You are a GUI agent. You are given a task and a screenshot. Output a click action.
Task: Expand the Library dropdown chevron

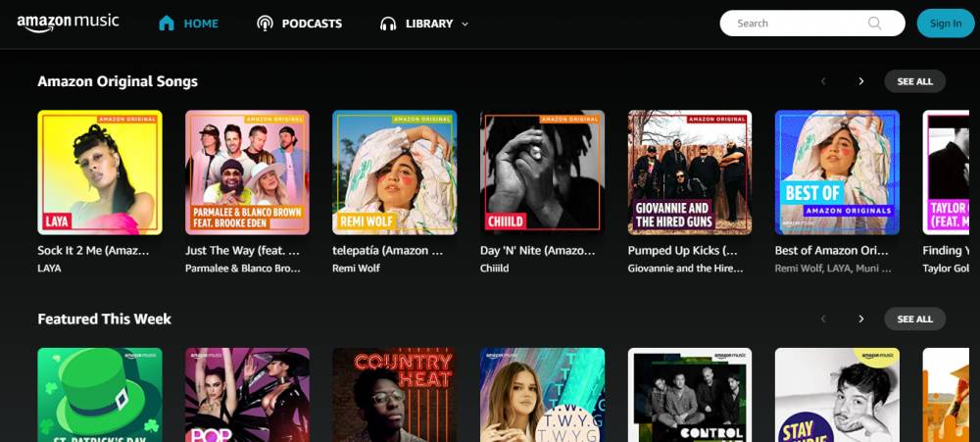[465, 24]
